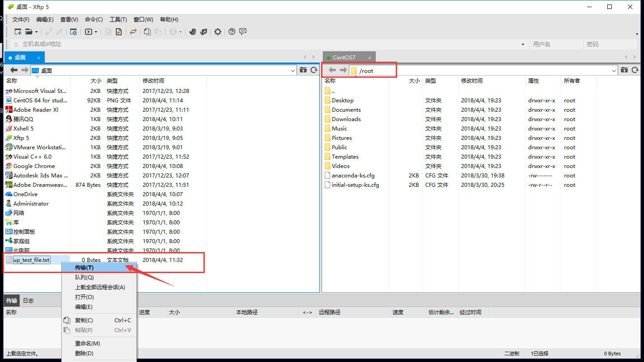Open the 工具(T) menu
The image size is (644, 362).
coord(118,20)
